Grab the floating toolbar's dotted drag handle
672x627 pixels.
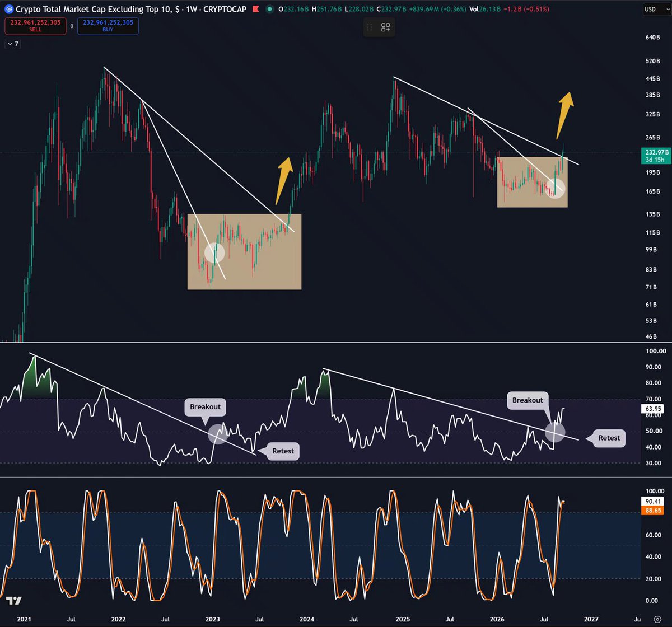point(370,27)
